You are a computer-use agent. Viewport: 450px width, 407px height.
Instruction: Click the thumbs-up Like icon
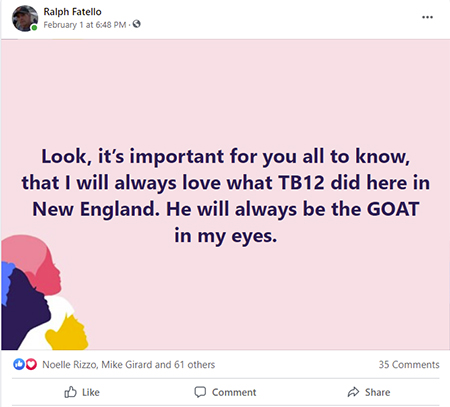tap(70, 392)
